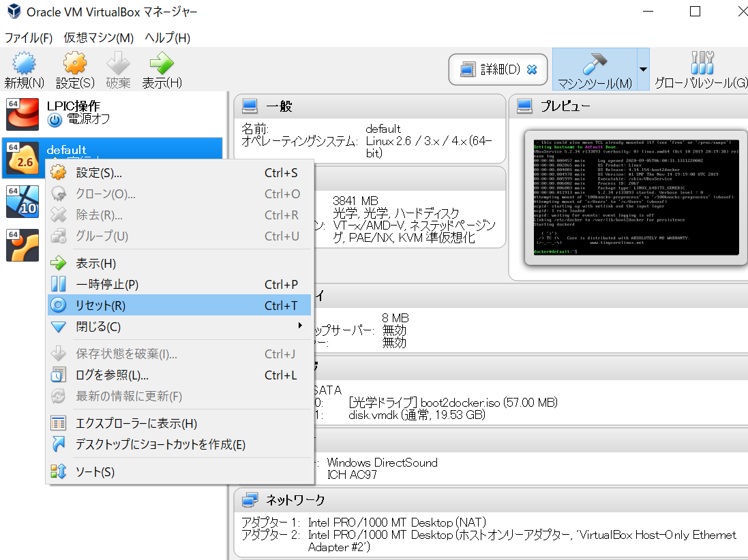Click the pause bars icon in the menu
Image resolution: width=748 pixels, height=560 pixels.
pos(59,283)
